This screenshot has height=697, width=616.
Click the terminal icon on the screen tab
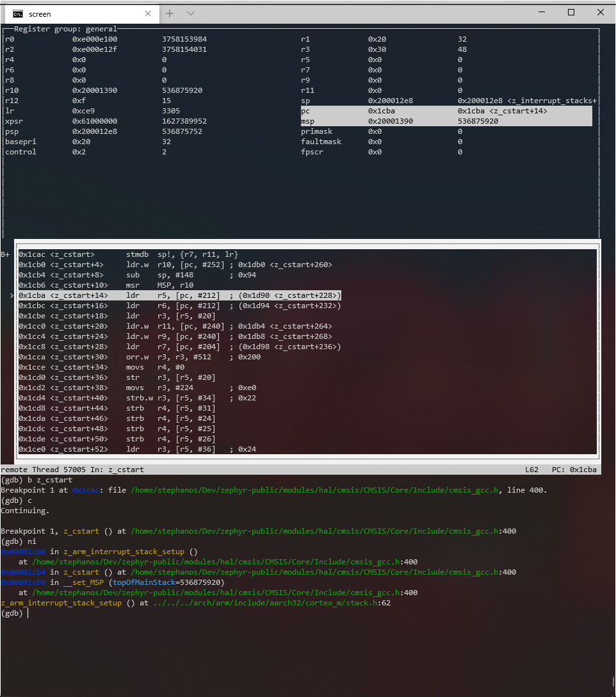pyautogui.click(x=17, y=13)
